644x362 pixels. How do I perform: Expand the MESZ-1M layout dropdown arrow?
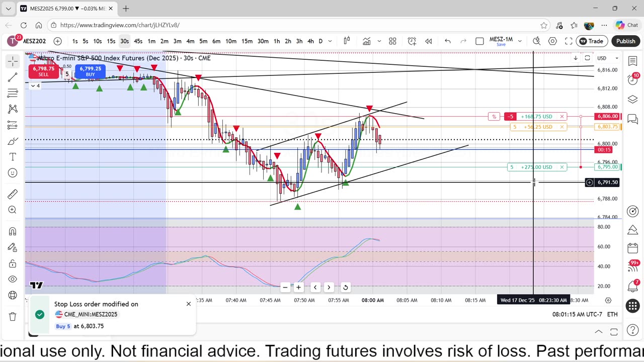pyautogui.click(x=520, y=41)
